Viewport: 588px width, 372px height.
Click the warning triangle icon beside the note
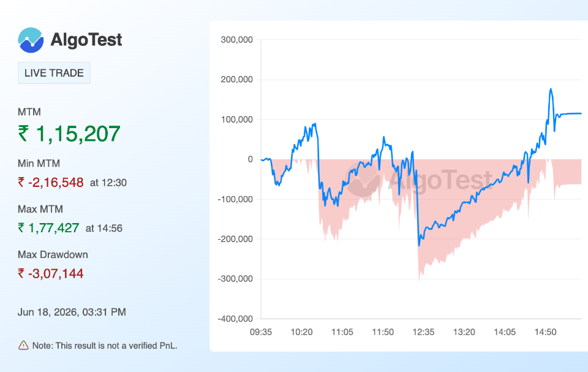click(23, 346)
